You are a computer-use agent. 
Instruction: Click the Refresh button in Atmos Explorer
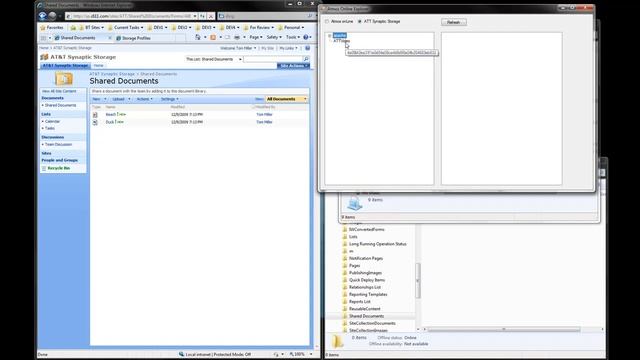coord(453,22)
